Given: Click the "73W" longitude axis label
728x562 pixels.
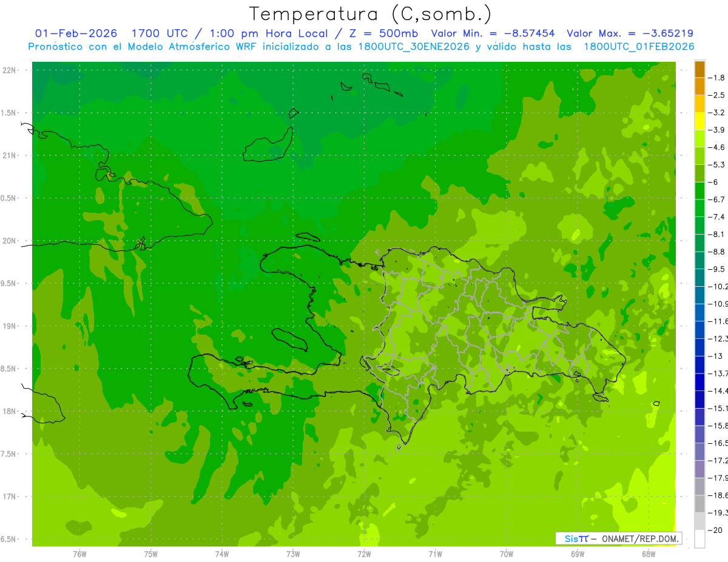Looking at the screenshot, I should coord(293,554).
